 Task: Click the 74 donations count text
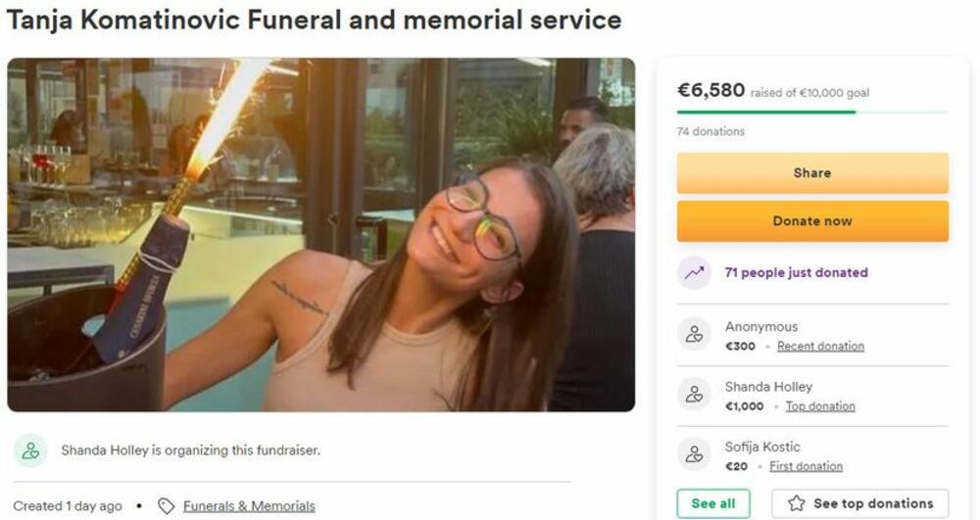pos(710,131)
